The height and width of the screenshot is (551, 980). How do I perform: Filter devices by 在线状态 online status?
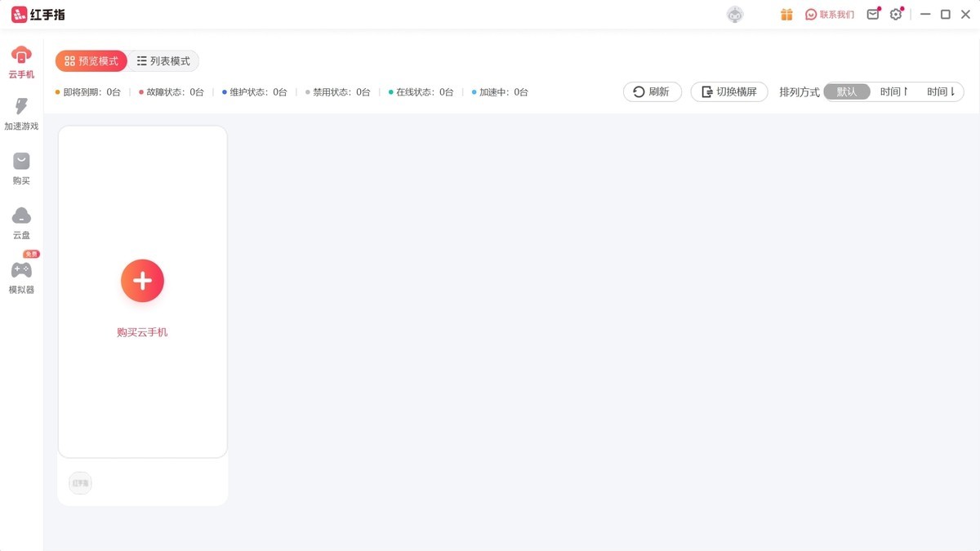(x=421, y=92)
